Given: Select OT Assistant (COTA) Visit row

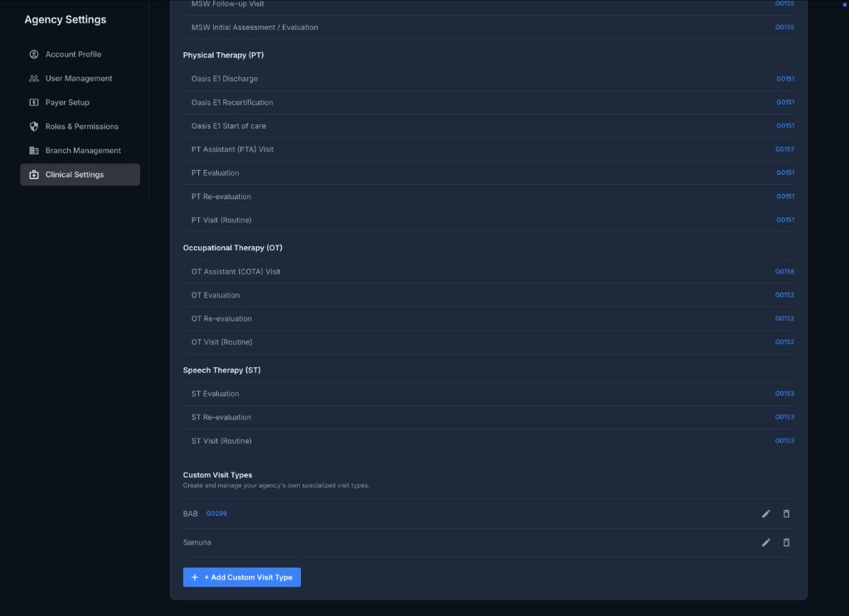Looking at the screenshot, I should point(489,272).
